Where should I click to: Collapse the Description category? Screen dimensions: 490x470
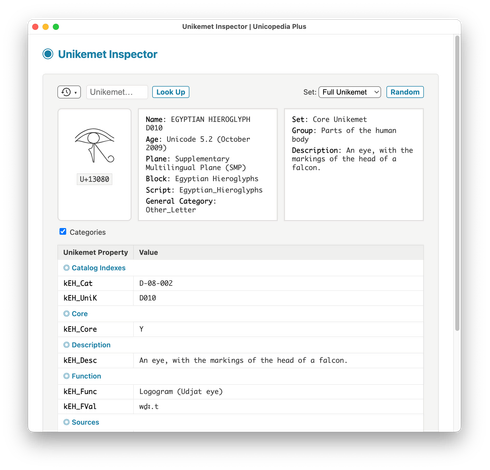[x=87, y=345]
